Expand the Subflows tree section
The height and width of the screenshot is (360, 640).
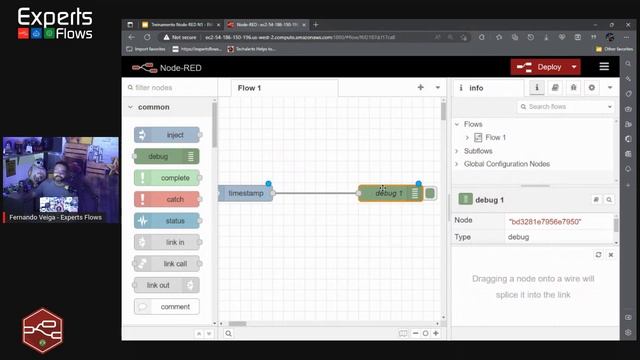[x=457, y=151]
